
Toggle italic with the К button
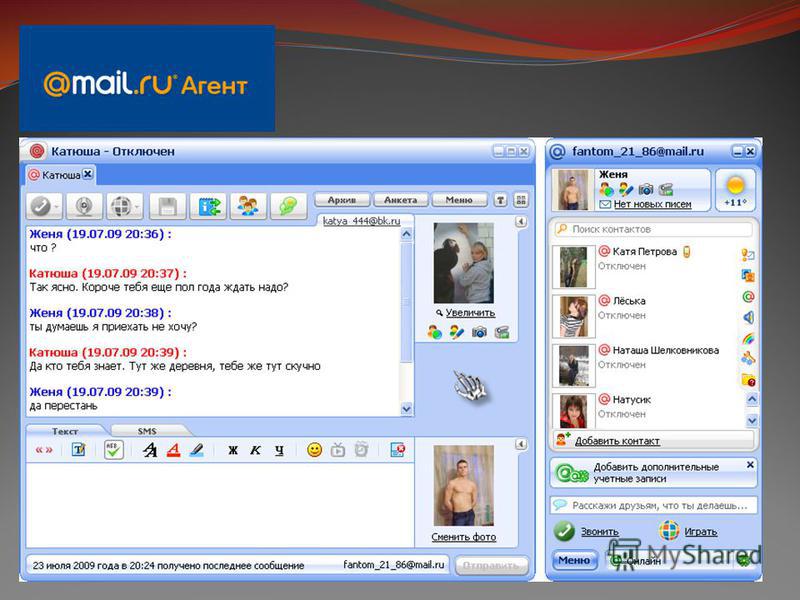256,450
